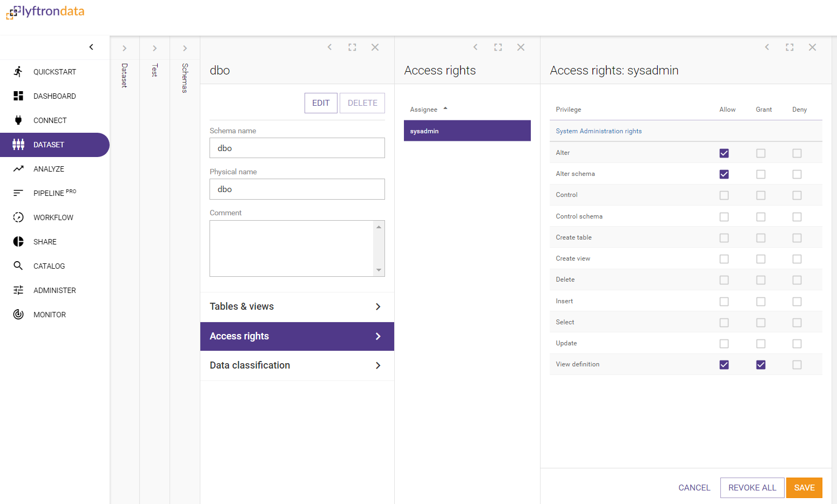The height and width of the screenshot is (504, 837).
Task: Maximize the sysadmin access rights panel
Action: (789, 47)
